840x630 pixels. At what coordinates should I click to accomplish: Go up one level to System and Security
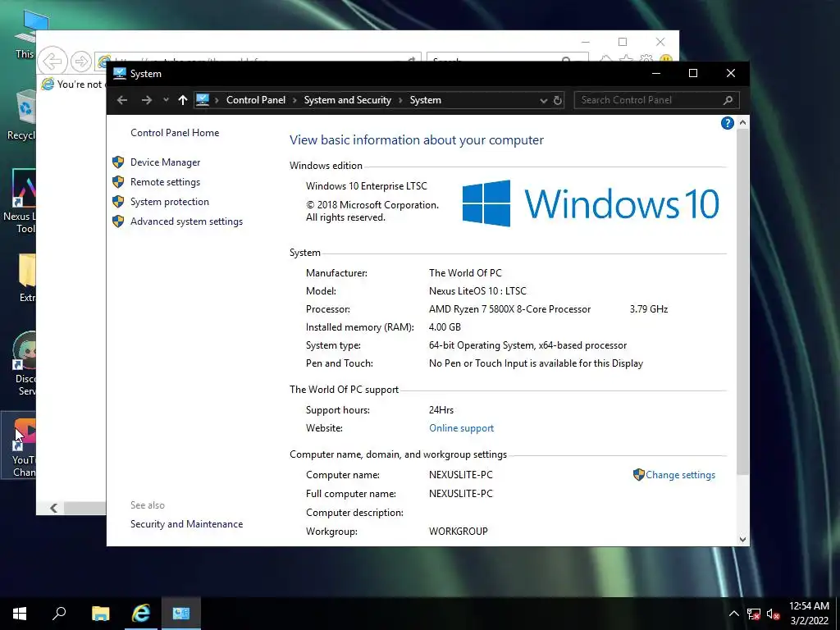click(x=183, y=100)
